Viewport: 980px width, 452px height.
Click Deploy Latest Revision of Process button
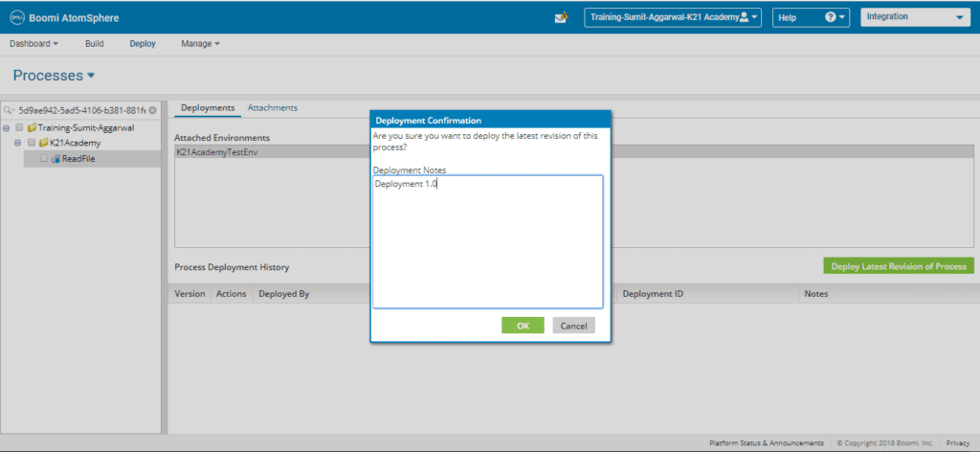(x=899, y=266)
